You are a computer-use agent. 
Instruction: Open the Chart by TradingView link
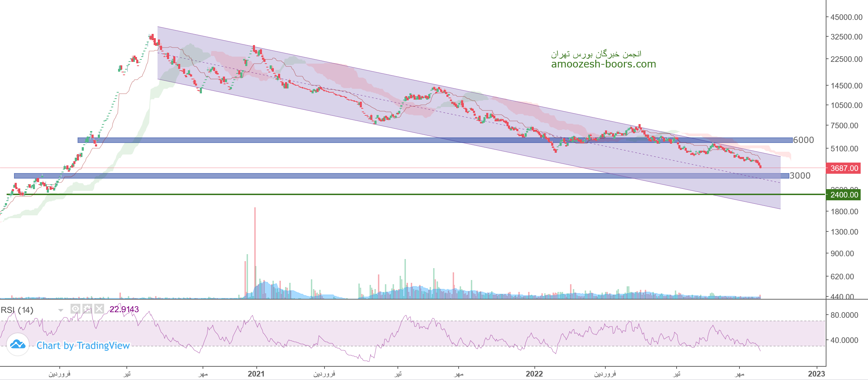tap(83, 345)
